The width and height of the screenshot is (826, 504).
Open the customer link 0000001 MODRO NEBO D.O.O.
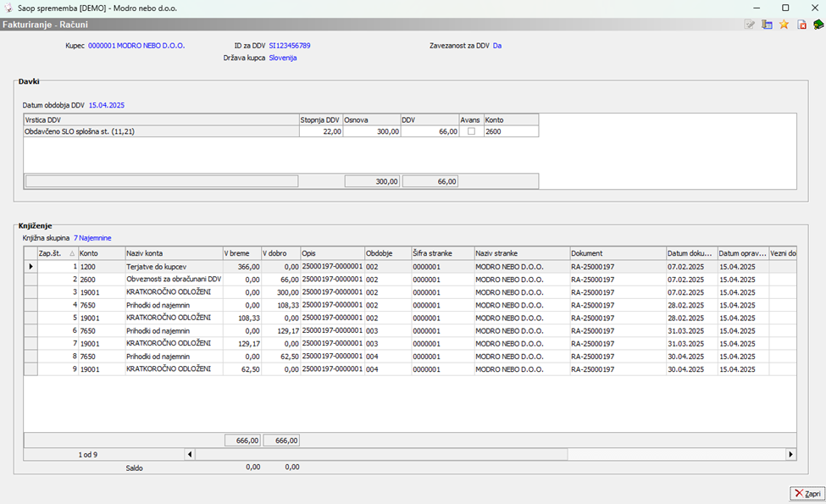(136, 46)
